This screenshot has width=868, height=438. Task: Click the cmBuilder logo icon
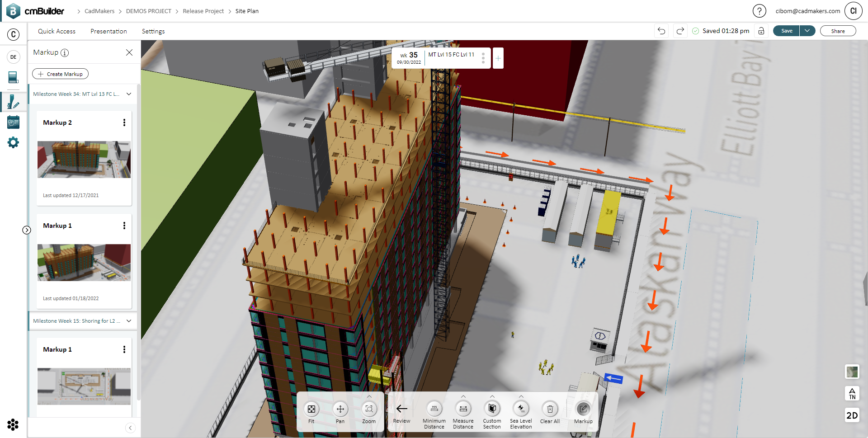13,11
